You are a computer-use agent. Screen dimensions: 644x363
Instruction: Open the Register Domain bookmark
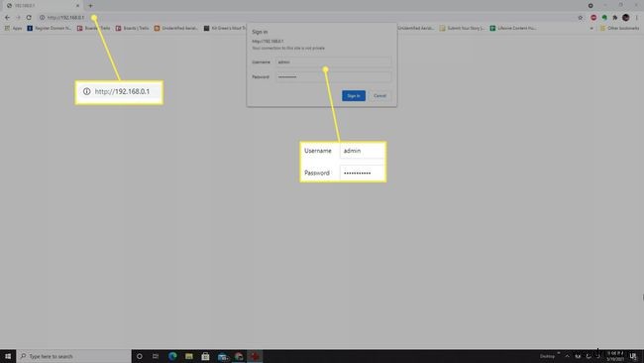coord(49,28)
